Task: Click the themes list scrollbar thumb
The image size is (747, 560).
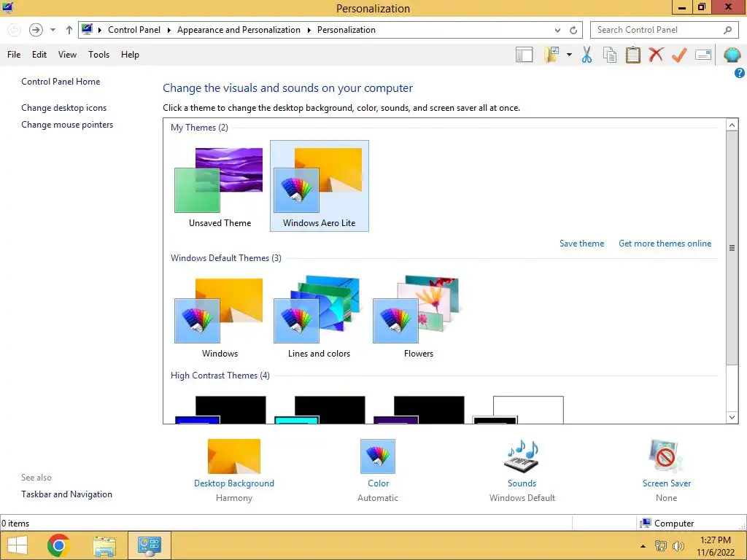Action: coord(732,248)
